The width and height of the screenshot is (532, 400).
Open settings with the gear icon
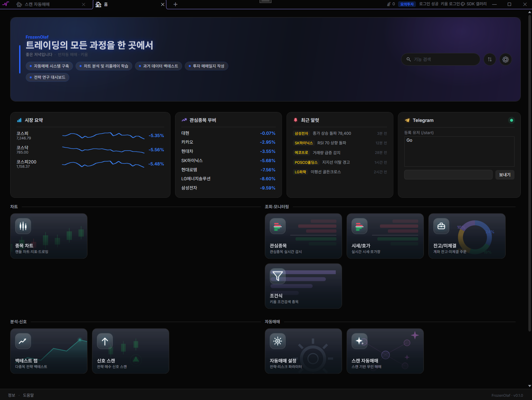click(506, 59)
